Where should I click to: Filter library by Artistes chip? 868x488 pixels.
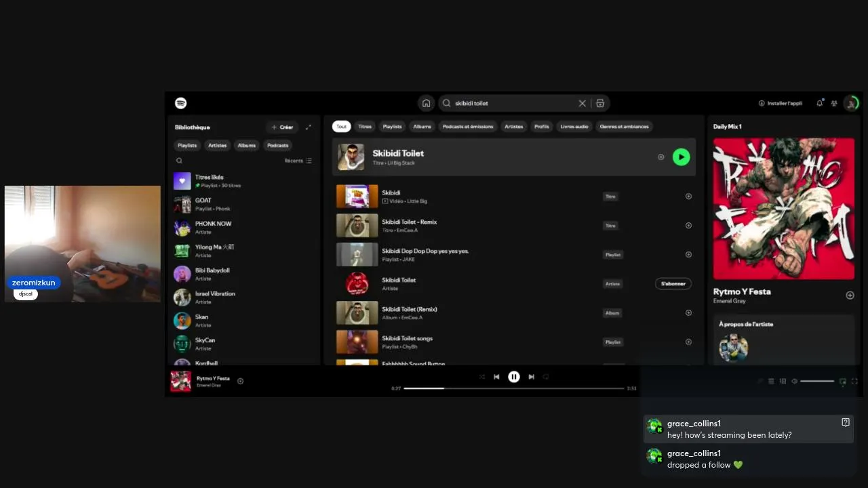218,145
